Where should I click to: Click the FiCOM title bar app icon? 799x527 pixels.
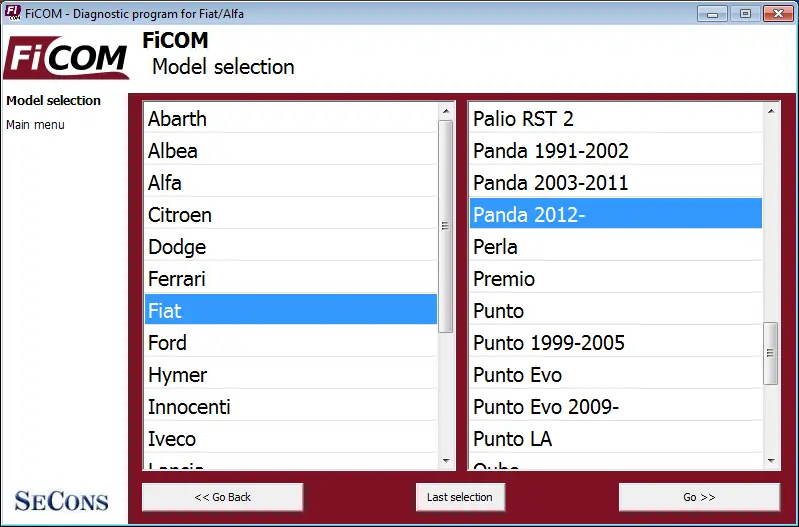[x=13, y=13]
